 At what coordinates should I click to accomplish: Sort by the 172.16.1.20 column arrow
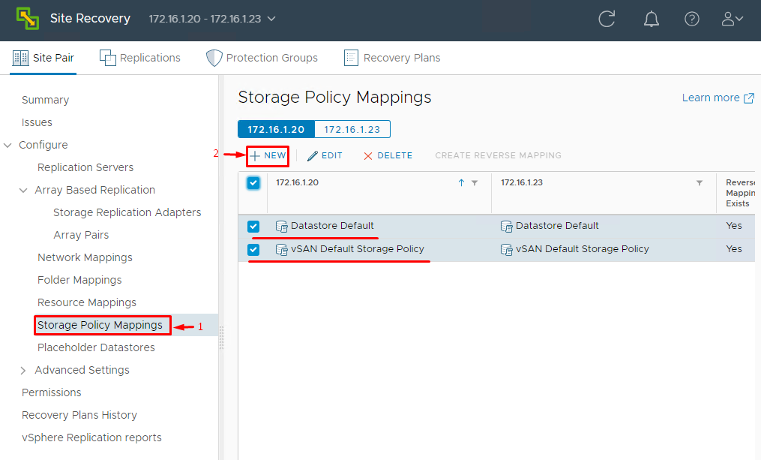(461, 183)
